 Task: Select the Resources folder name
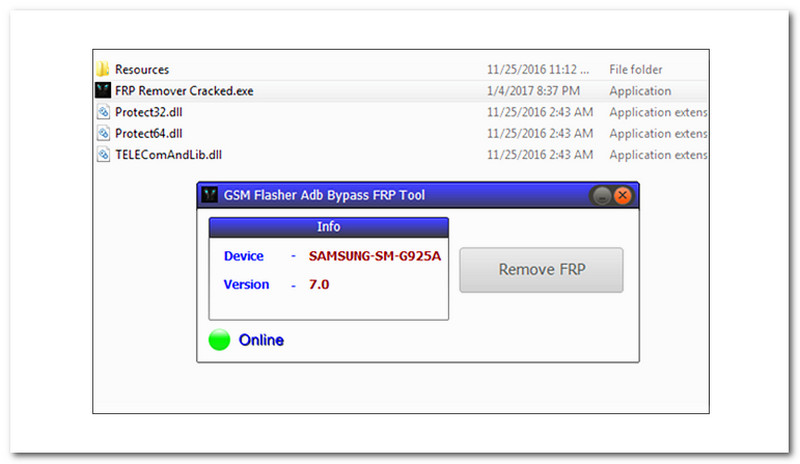click(142, 69)
